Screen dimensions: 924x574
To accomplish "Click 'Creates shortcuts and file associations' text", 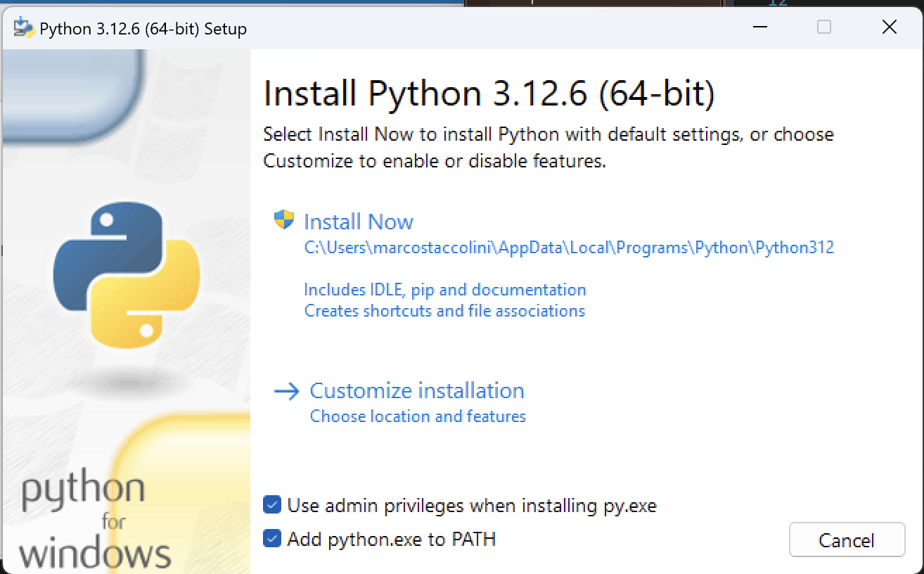I will click(444, 311).
